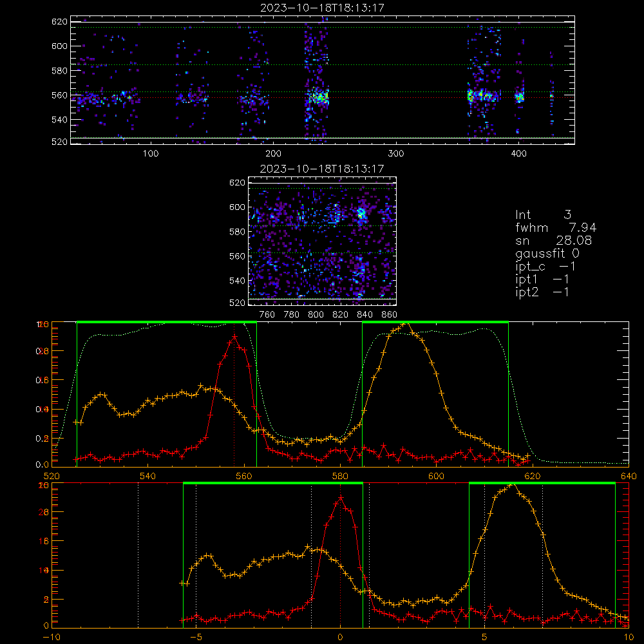Image resolution: width=644 pixels, height=644 pixels.
Task: Click the 'ipt_c -1' label
Action: (x=546, y=266)
